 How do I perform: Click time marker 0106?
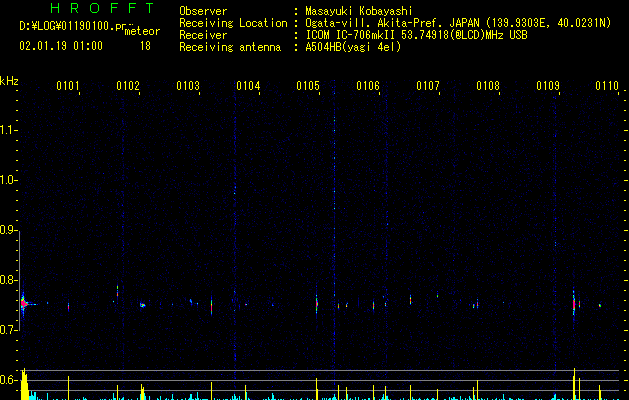pos(368,85)
